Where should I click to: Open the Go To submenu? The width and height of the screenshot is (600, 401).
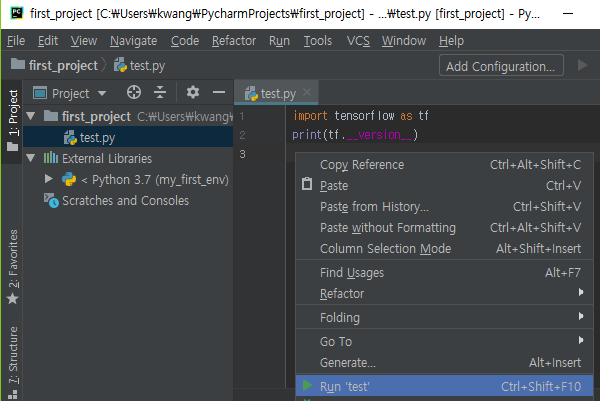[x=444, y=342]
